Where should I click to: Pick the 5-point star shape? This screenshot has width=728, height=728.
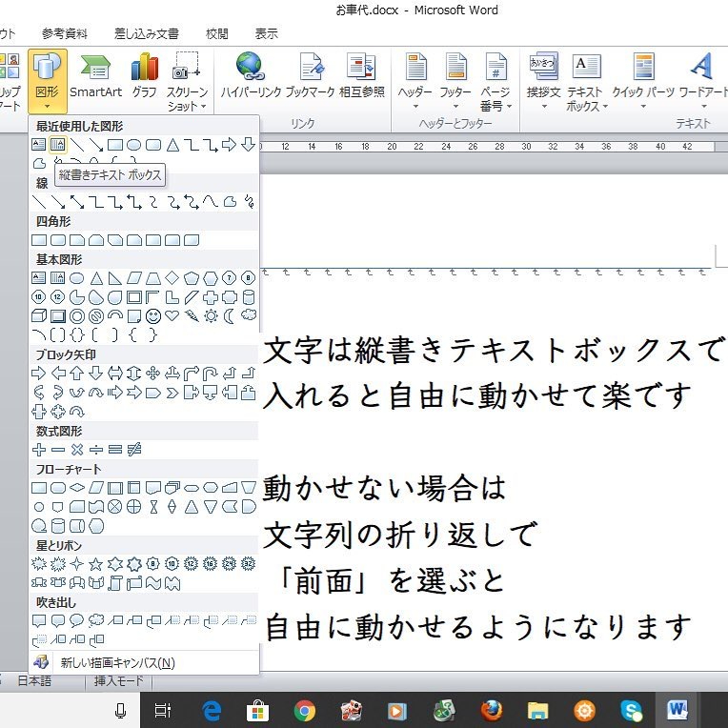pyautogui.click(x=95, y=564)
